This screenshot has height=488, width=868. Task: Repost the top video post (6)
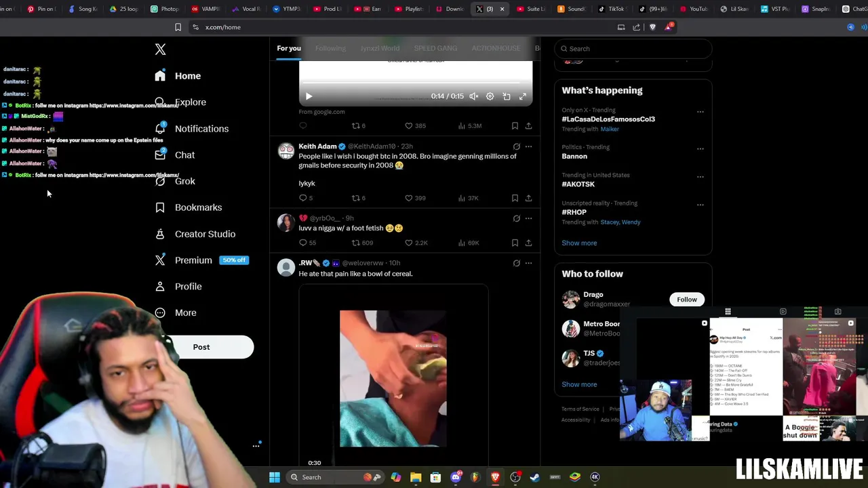coord(358,126)
